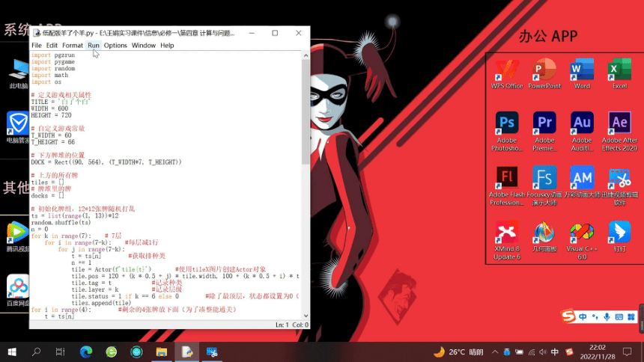Screen dimensions: 644x362
Task: Open Adobe Premiere shortcut
Action: tap(544, 132)
